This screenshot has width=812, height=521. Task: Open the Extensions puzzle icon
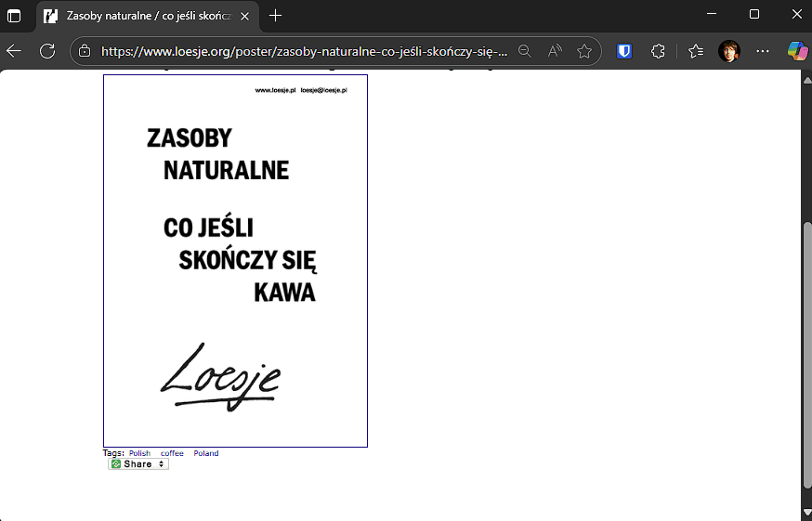658,51
